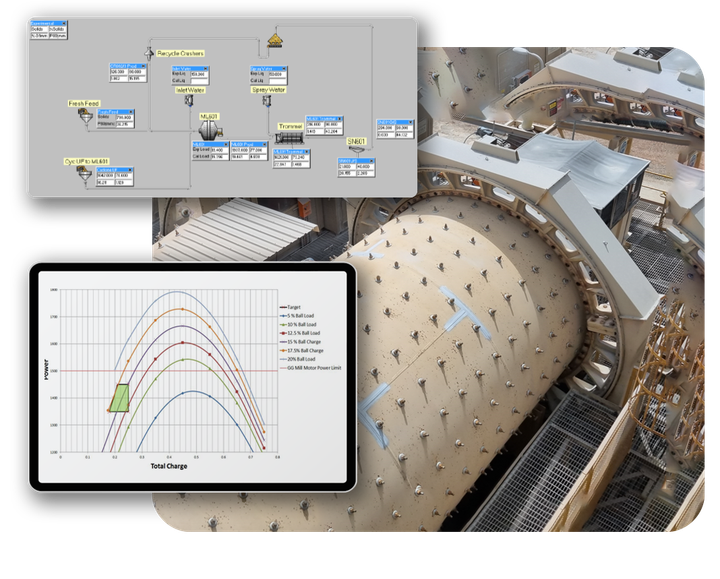Click the Inlet Water Exp Liq value field
The height and width of the screenshot is (579, 720).
click(x=199, y=74)
